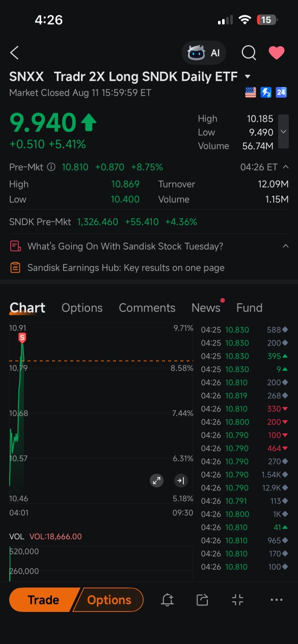Toggle the pink heart favorite
Viewport: 298px width, 644px height.
[x=277, y=53]
